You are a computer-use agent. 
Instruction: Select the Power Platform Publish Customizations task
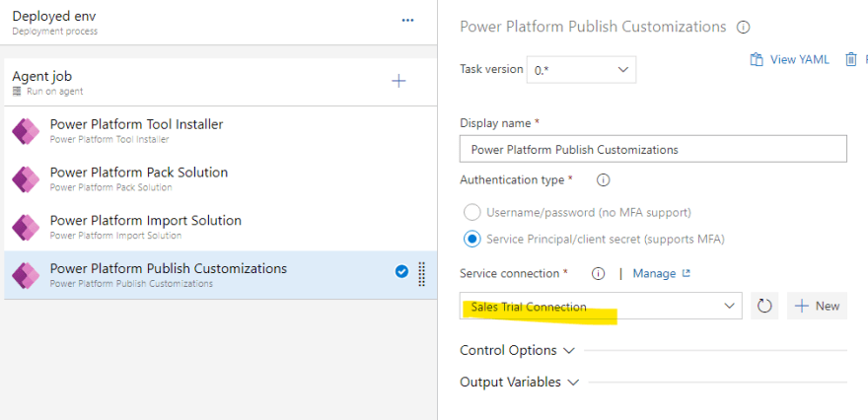220,275
